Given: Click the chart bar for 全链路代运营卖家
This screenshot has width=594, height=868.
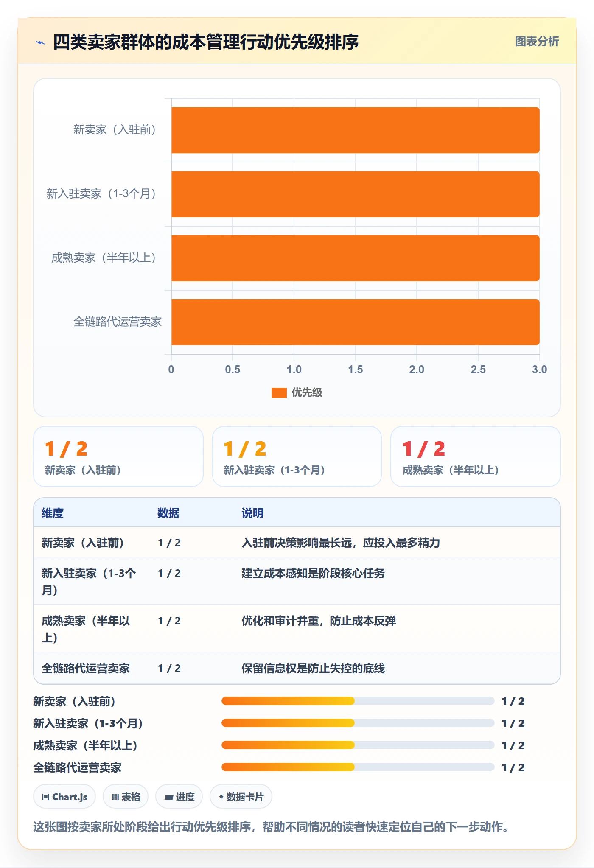Looking at the screenshot, I should click(355, 322).
